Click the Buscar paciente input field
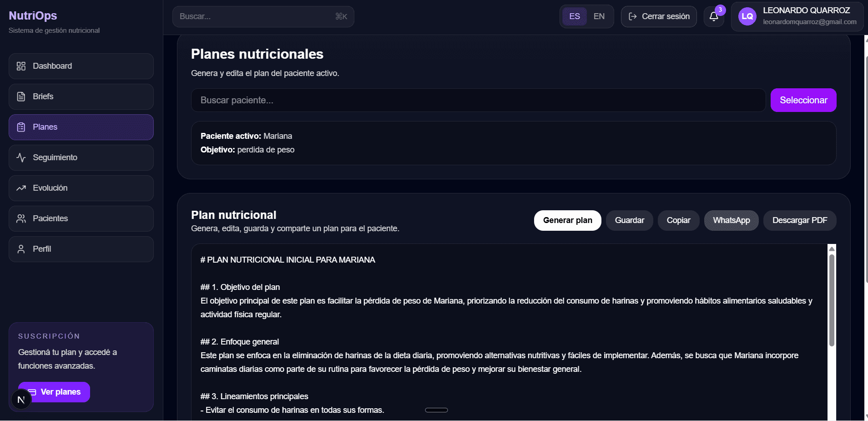The height and width of the screenshot is (421, 868). [478, 100]
